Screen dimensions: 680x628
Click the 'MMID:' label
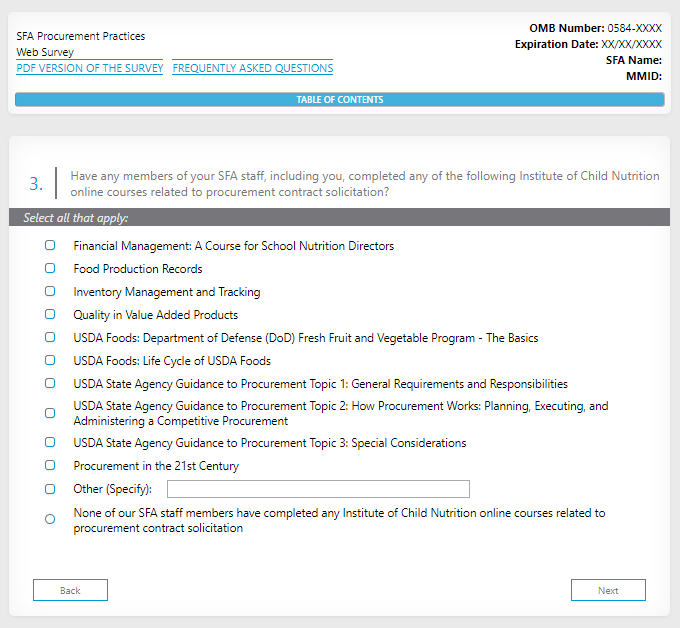pos(644,76)
